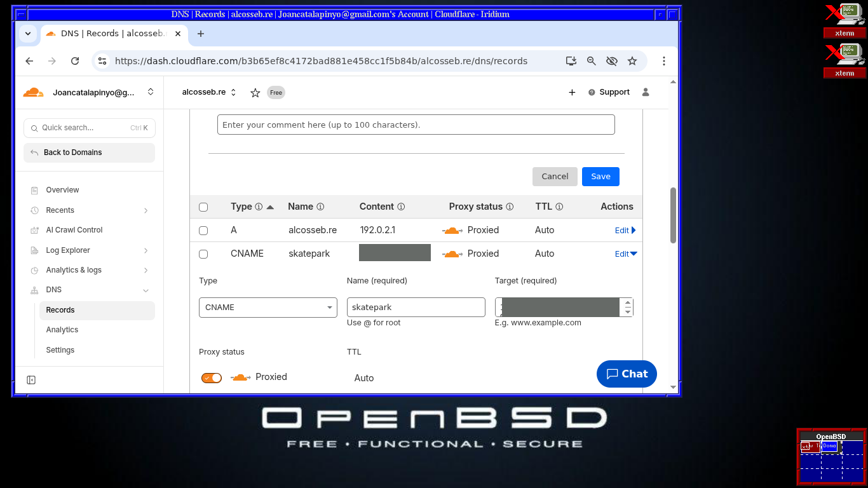The image size is (868, 488).
Task: Click the star icon to favorite alcosseb.re
Action: click(x=255, y=93)
